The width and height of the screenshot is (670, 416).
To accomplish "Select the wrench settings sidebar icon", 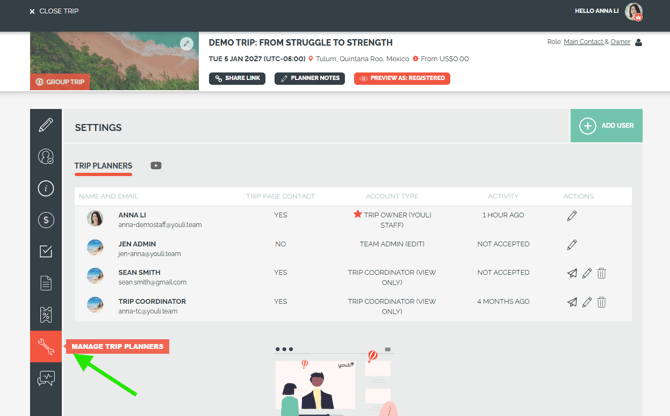I will point(46,347).
